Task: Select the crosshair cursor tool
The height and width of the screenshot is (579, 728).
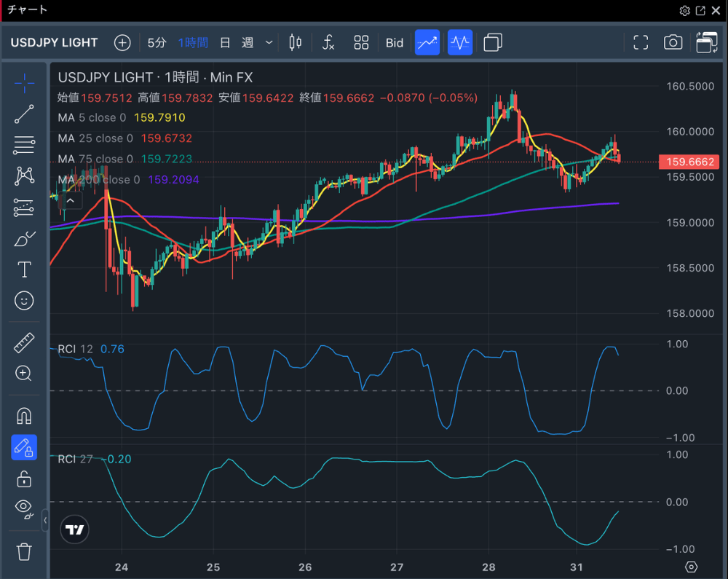Action: pyautogui.click(x=24, y=83)
